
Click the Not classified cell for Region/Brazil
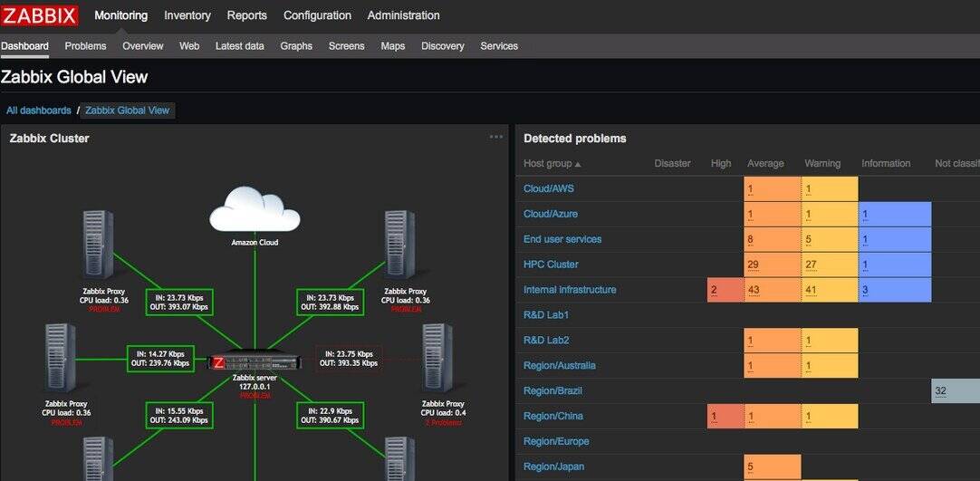pos(955,391)
